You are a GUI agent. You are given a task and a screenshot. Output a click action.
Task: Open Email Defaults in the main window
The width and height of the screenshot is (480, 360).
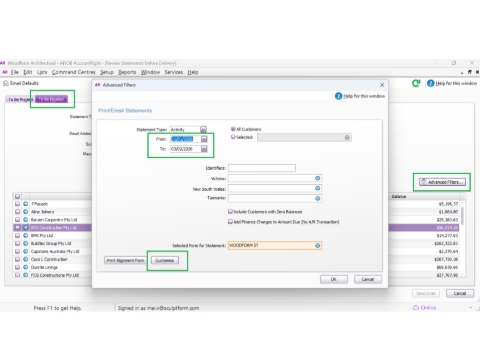21,83
